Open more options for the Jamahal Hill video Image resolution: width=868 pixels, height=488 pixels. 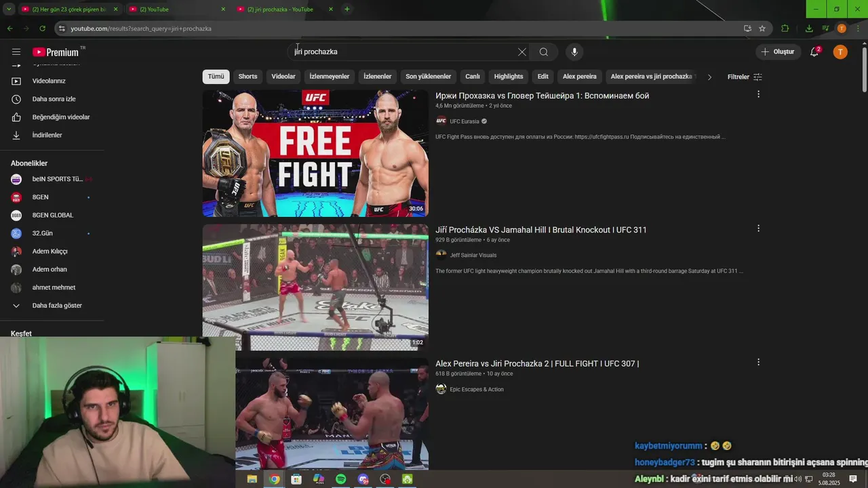pos(758,228)
